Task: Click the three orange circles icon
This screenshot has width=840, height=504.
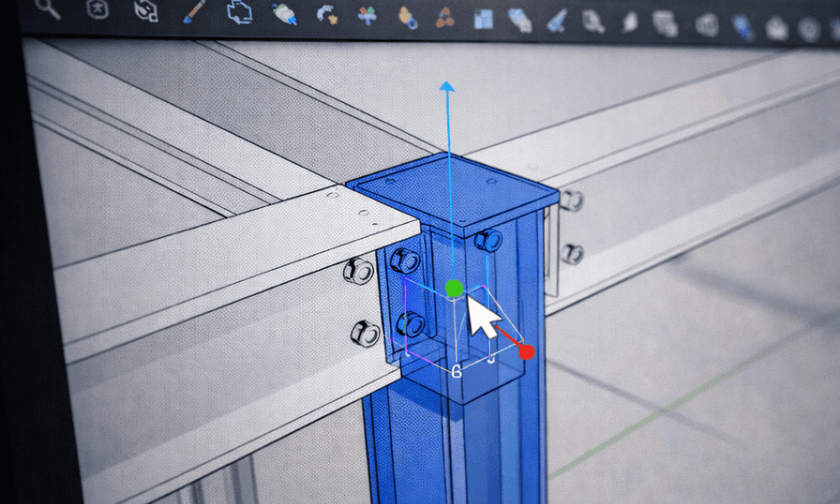Action: (x=444, y=18)
